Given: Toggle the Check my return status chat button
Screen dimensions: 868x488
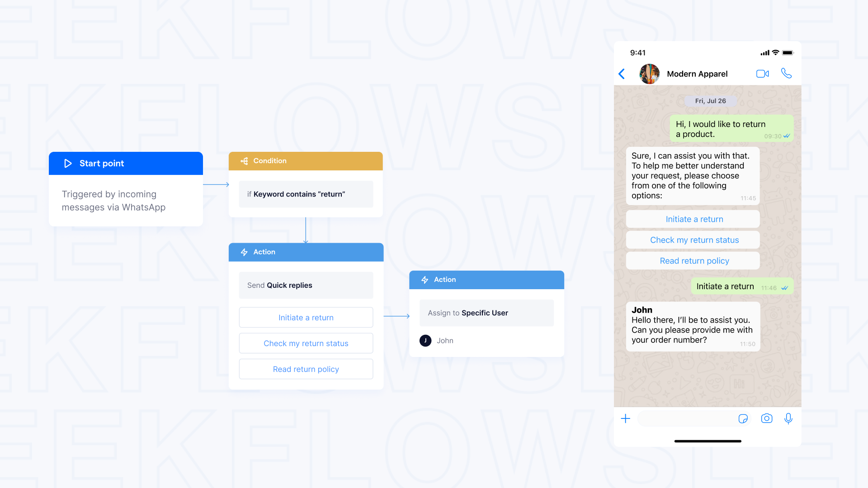Looking at the screenshot, I should coord(693,240).
